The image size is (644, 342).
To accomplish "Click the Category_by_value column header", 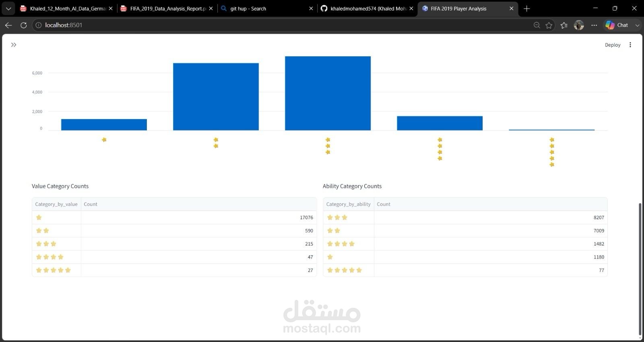I will tap(56, 204).
